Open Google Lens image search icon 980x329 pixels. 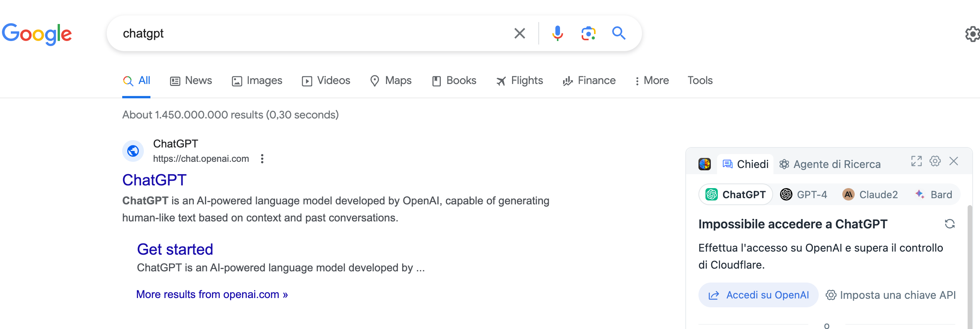tap(588, 33)
